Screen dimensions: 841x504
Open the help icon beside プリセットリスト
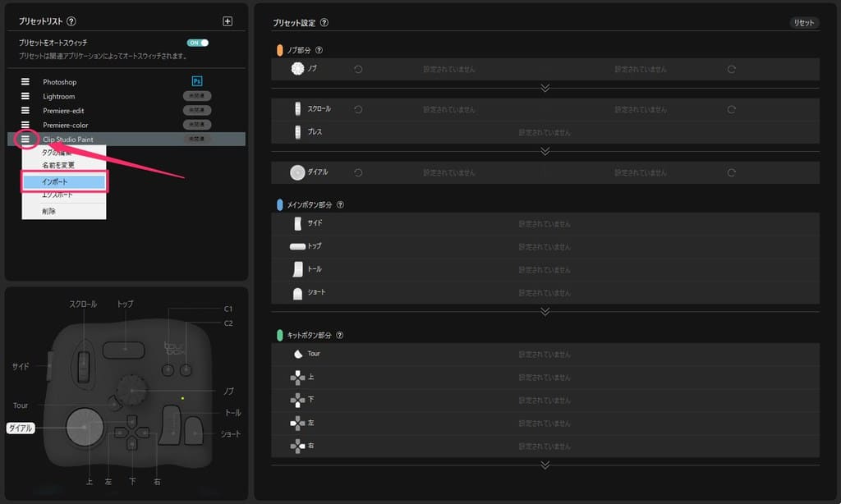71,21
